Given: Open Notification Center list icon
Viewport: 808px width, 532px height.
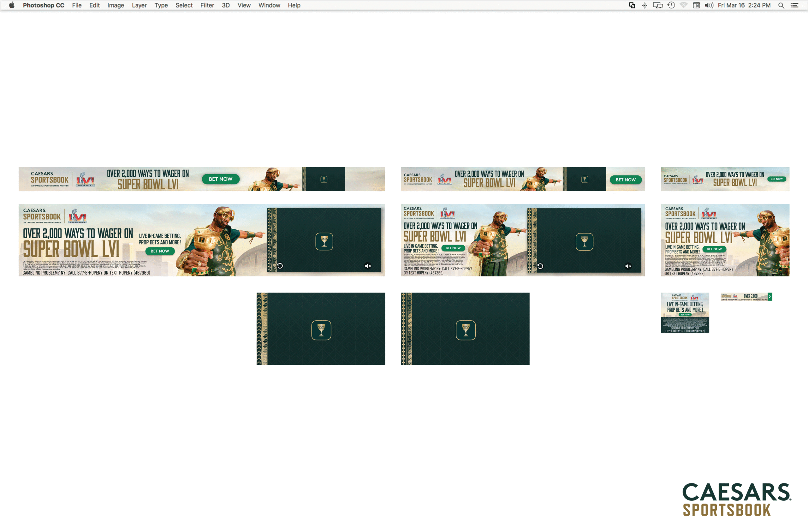Looking at the screenshot, I should 794,5.
